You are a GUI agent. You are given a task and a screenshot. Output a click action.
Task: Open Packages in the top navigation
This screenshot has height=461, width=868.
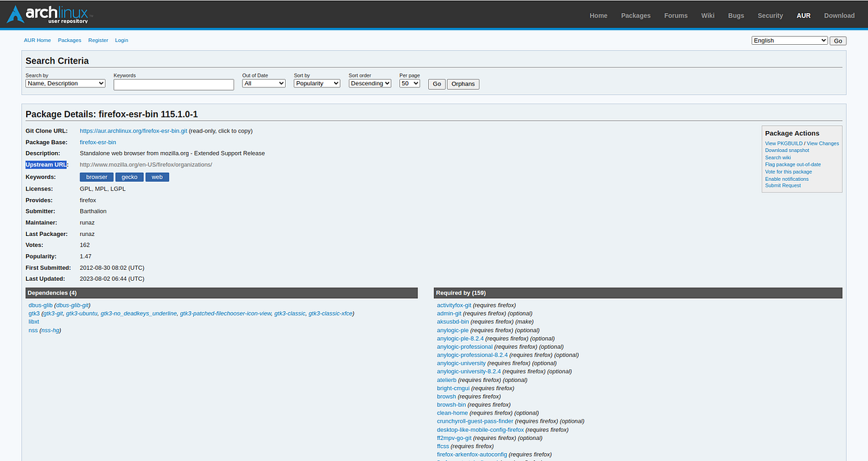(636, 15)
